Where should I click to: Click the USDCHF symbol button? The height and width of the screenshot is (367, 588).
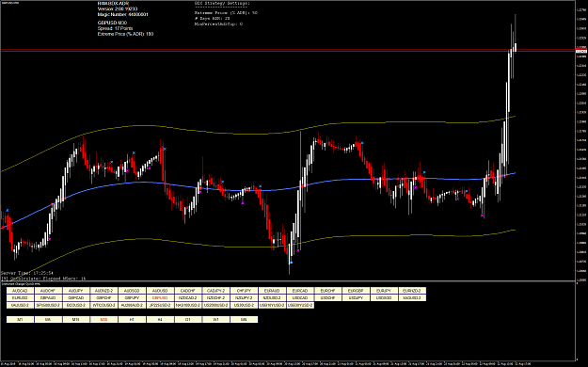tap(327, 298)
